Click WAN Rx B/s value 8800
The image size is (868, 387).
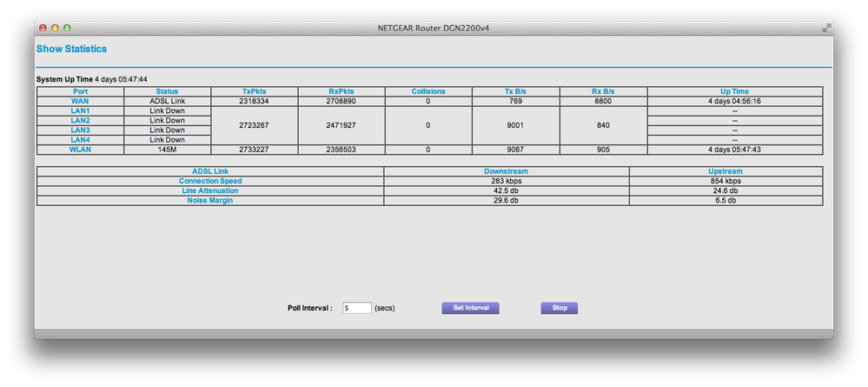click(x=603, y=102)
